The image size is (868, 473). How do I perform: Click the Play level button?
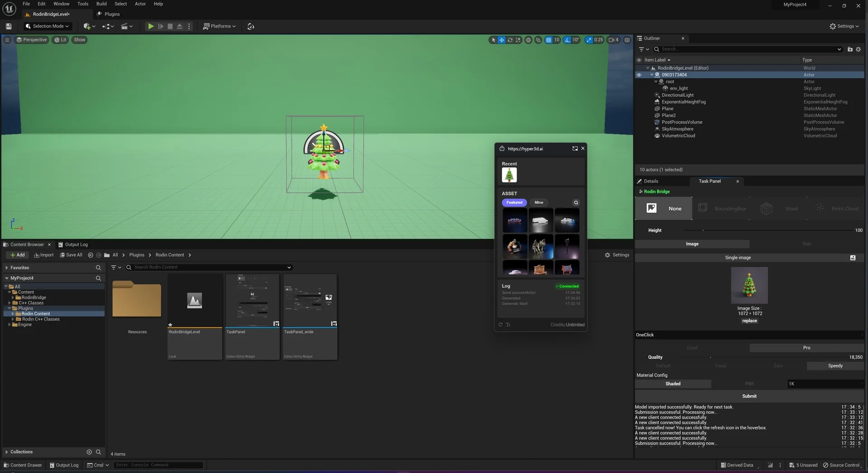pyautogui.click(x=151, y=26)
